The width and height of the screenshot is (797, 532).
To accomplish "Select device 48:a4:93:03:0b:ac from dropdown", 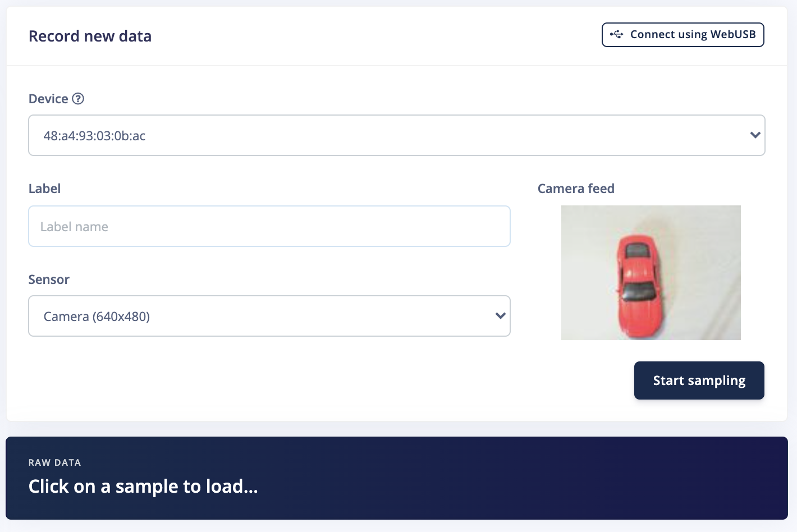I will coord(94,135).
